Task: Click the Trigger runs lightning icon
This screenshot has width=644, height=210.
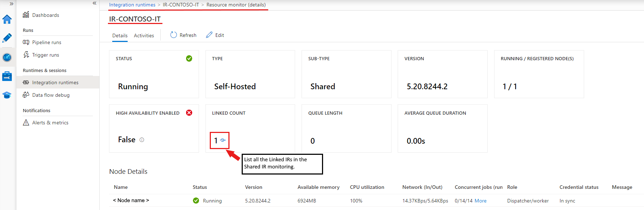Action: point(26,55)
